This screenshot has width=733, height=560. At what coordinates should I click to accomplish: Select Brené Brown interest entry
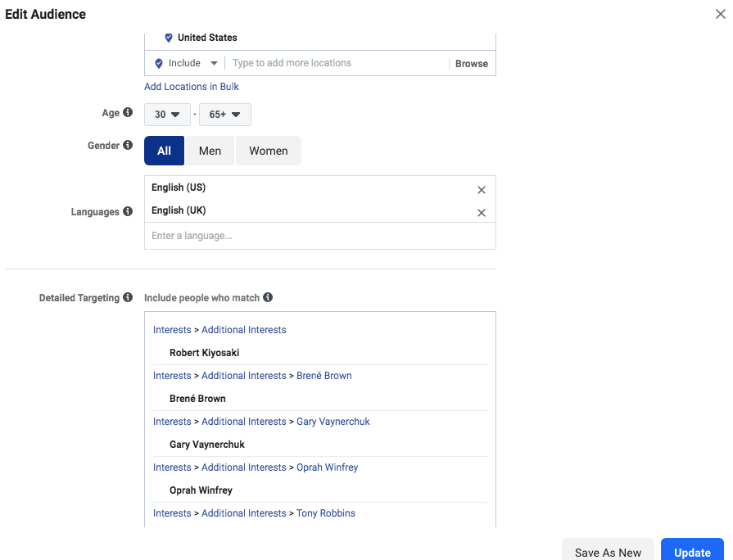point(197,398)
